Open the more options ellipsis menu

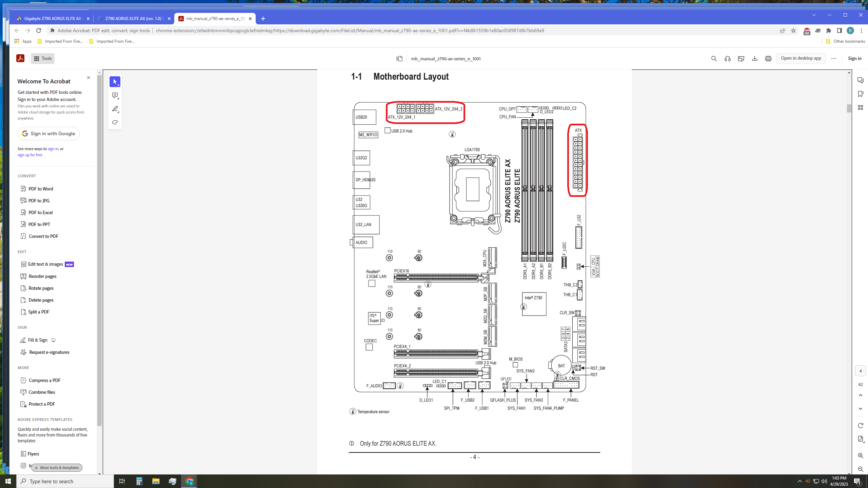[834, 58]
